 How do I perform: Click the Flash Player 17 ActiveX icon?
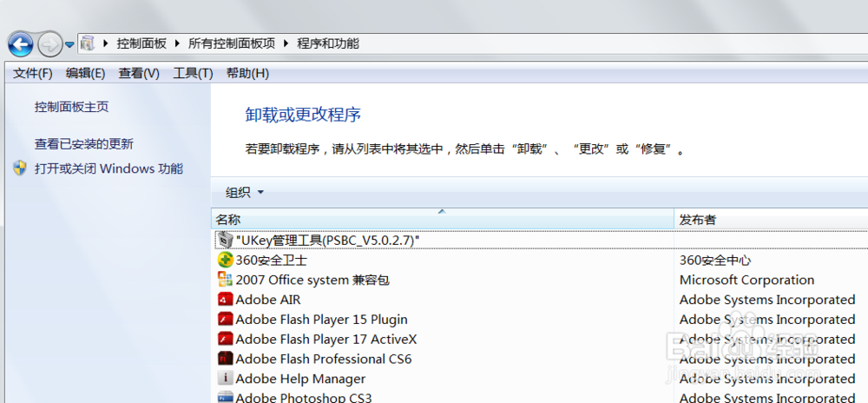click(x=226, y=339)
